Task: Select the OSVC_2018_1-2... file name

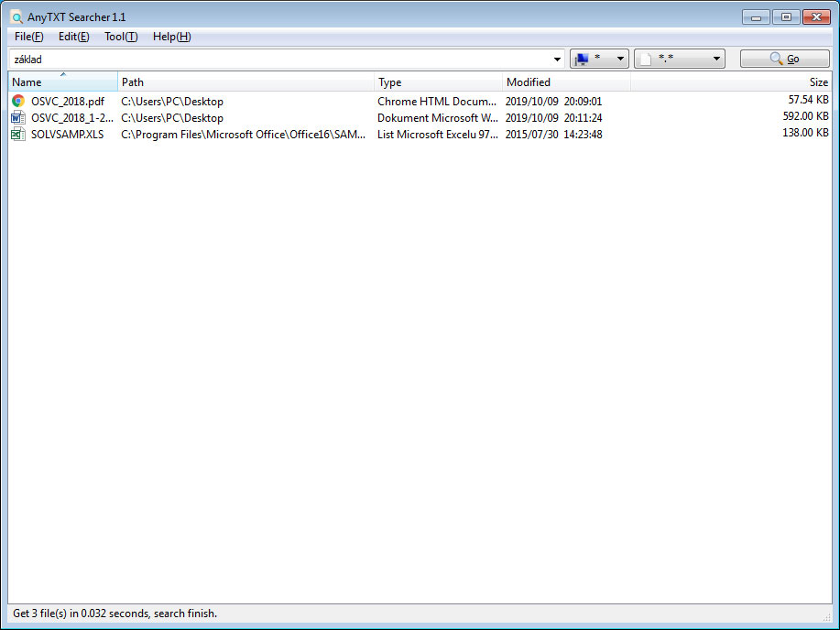Action: click(71, 118)
